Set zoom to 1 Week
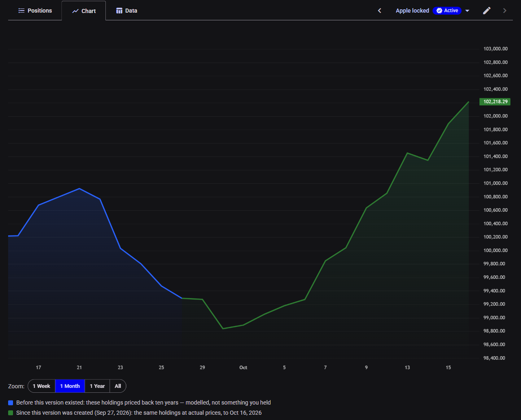This screenshot has width=521, height=420. point(42,386)
